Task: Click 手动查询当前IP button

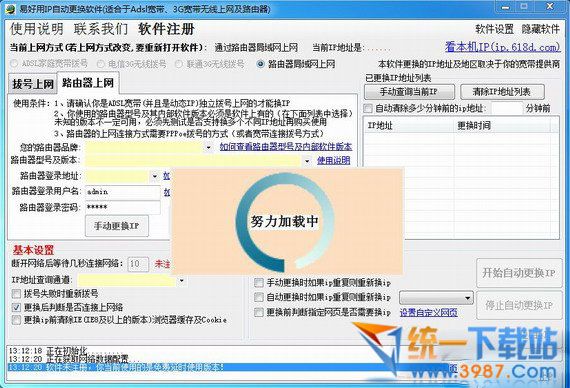Action: point(409,92)
